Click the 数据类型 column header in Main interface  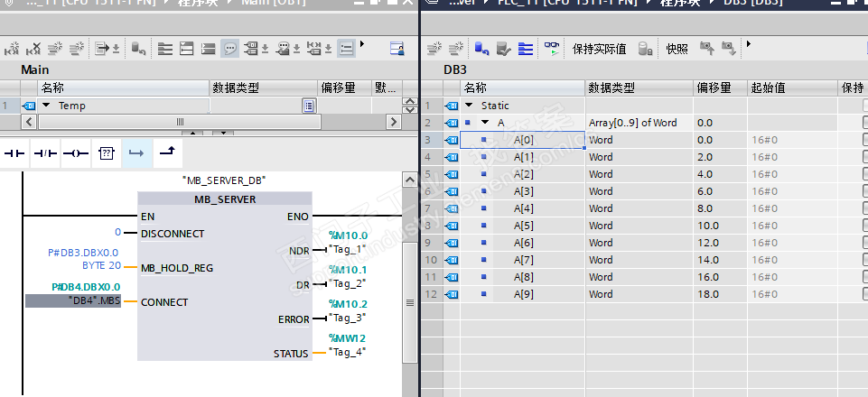(264, 88)
